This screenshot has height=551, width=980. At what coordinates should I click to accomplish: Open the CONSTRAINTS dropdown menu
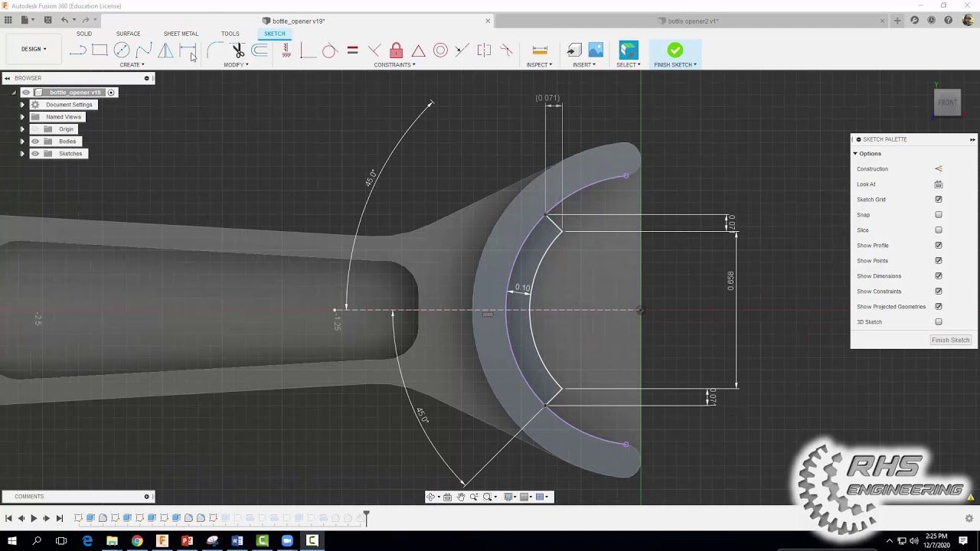(395, 65)
